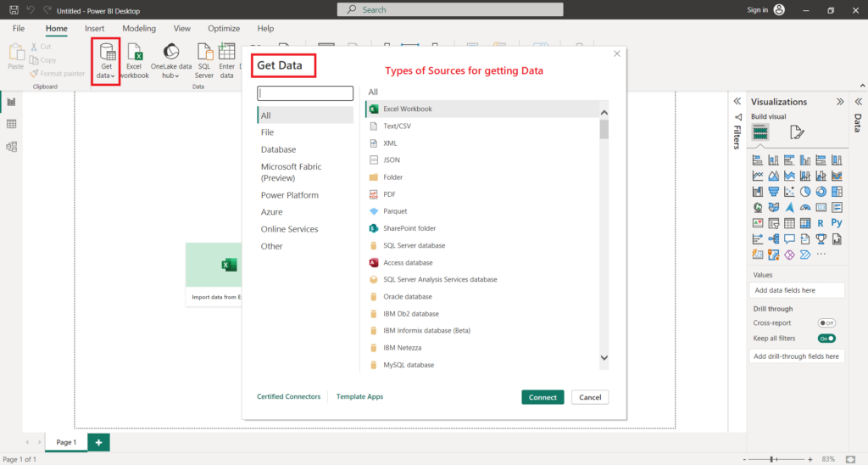Switch to Report view in left sidebar
This screenshot has width=868, height=465.
point(11,102)
